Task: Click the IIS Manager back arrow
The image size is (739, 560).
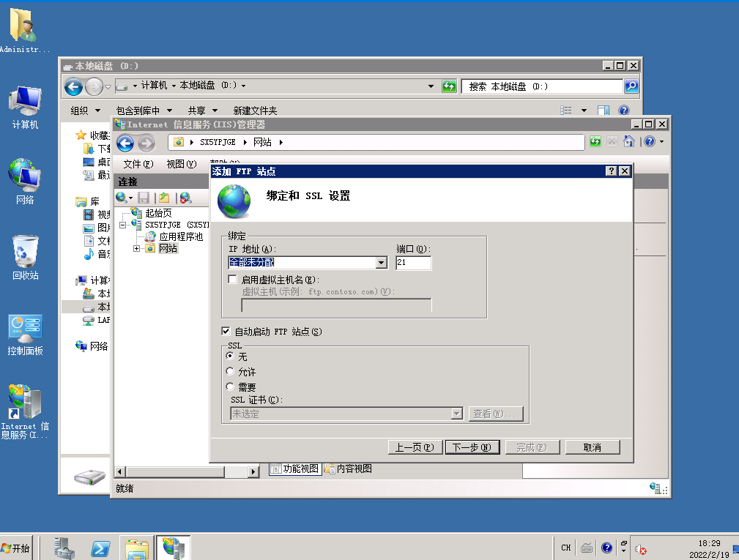Action: pos(125,143)
